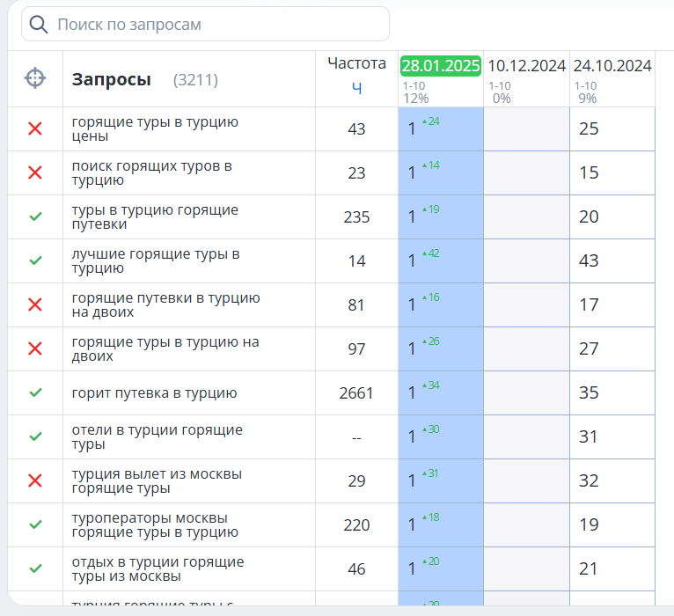Click 24.10.2024 position value 19

[589, 524]
